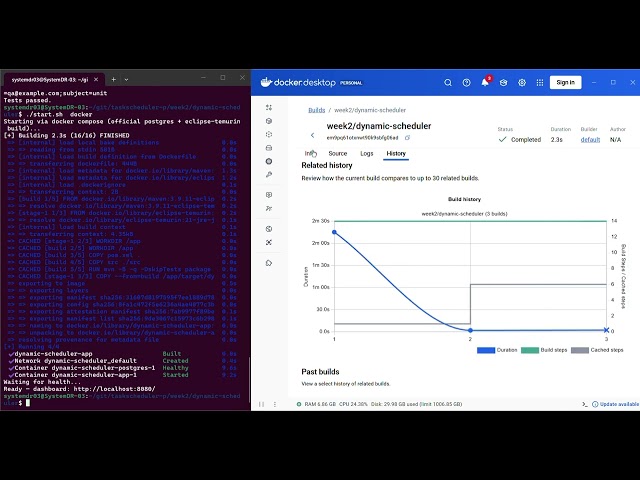Click the green engine status indicator
This screenshot has width=640, height=480.
pyautogui.click(x=299, y=404)
